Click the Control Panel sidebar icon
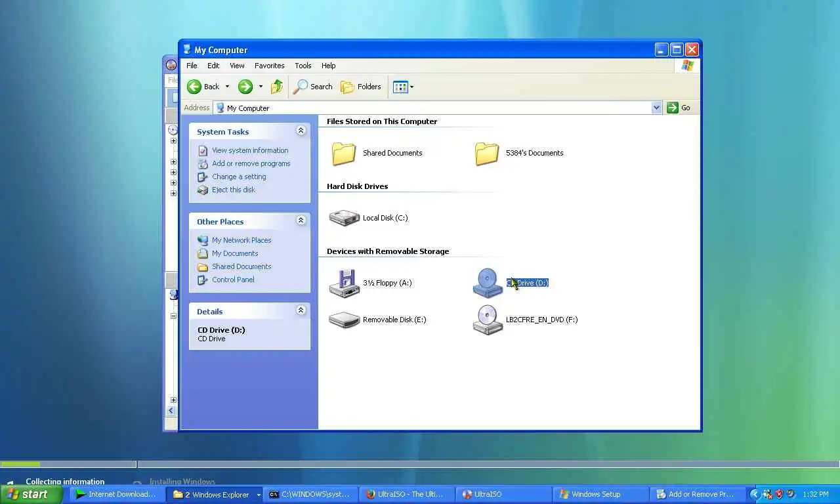Viewport: 840px width, 504px height. tap(203, 280)
